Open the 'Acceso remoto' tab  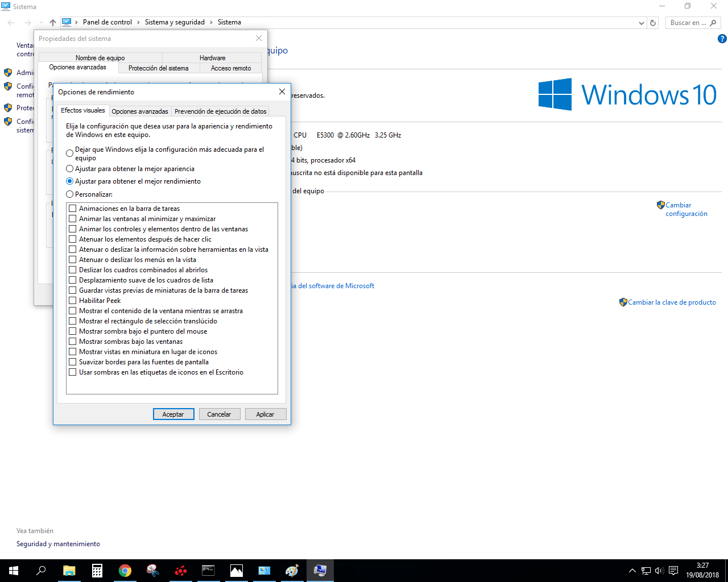coord(231,68)
